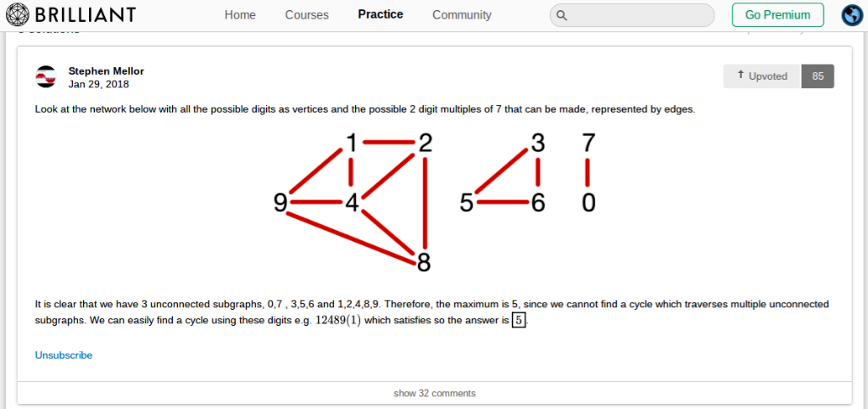
Task: Go to the Home page
Action: (x=240, y=15)
